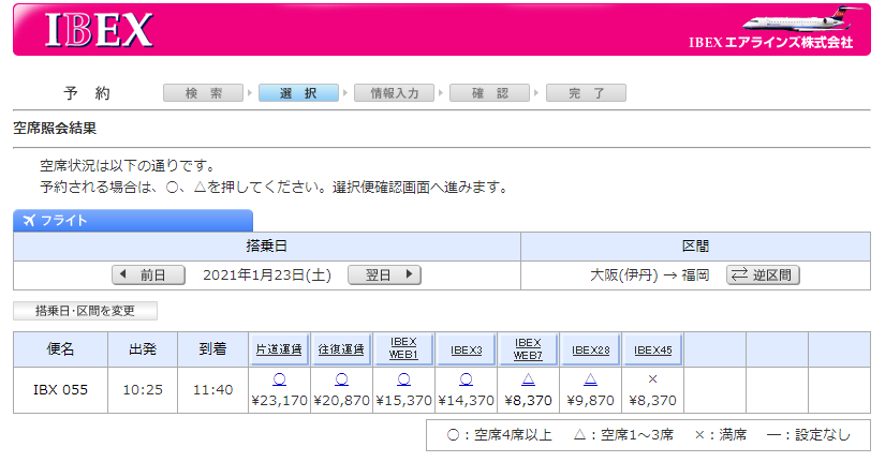Click legend entry ー：設定なし
This screenshot has width=885, height=462.
pyautogui.click(x=809, y=435)
